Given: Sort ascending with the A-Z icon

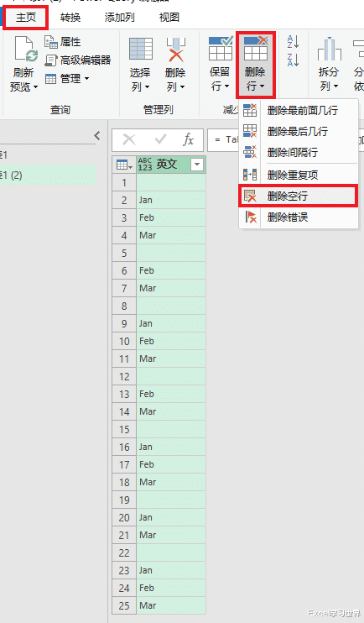Looking at the screenshot, I should coord(293,41).
